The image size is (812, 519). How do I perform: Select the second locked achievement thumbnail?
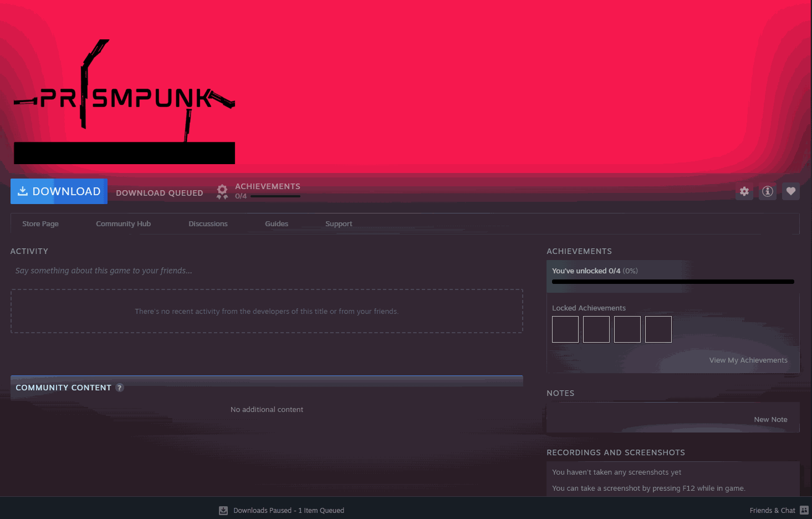(x=596, y=329)
